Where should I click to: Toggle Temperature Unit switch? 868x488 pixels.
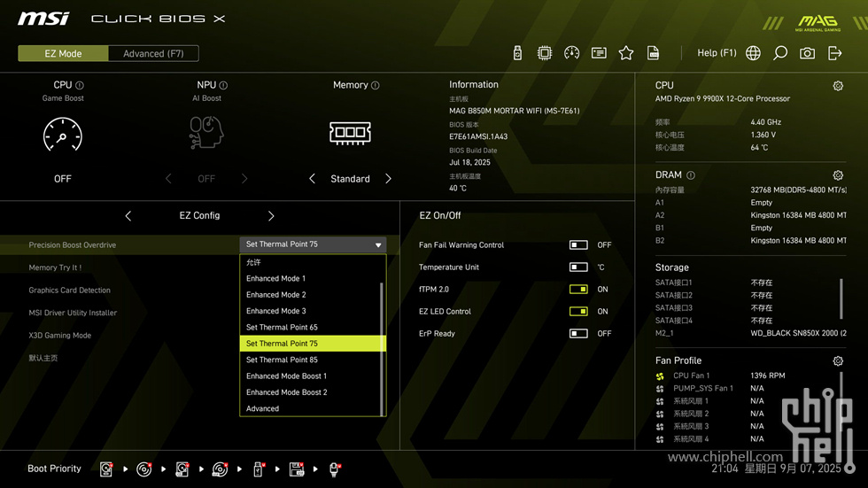578,267
